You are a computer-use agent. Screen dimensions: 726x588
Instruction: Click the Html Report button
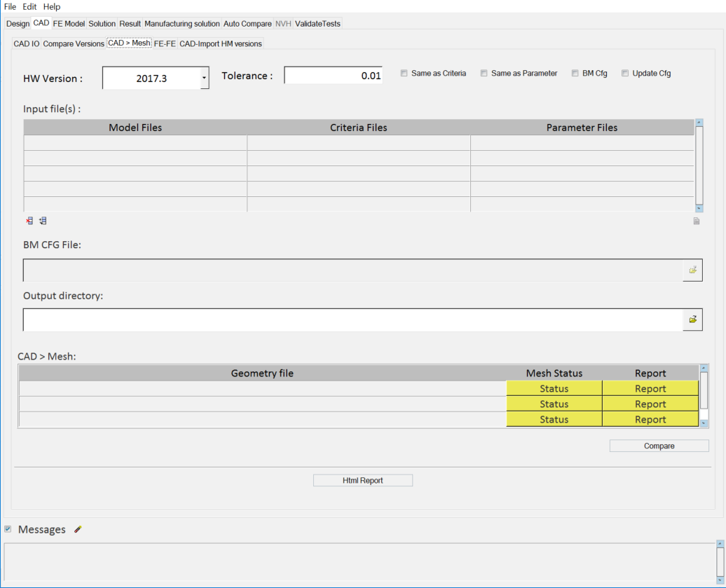(362, 481)
